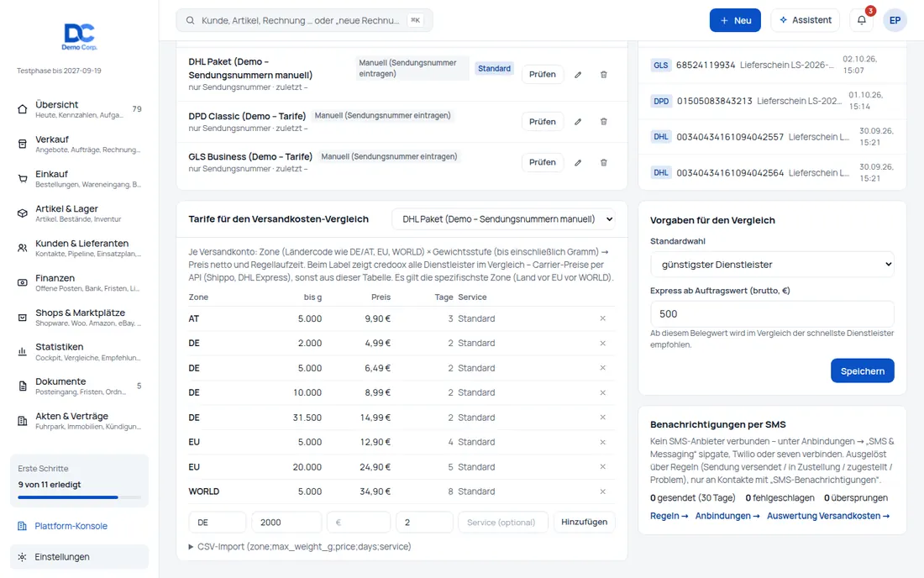Click the Express ab Auftragswert field
The width and height of the screenshot is (924, 578).
772,314
